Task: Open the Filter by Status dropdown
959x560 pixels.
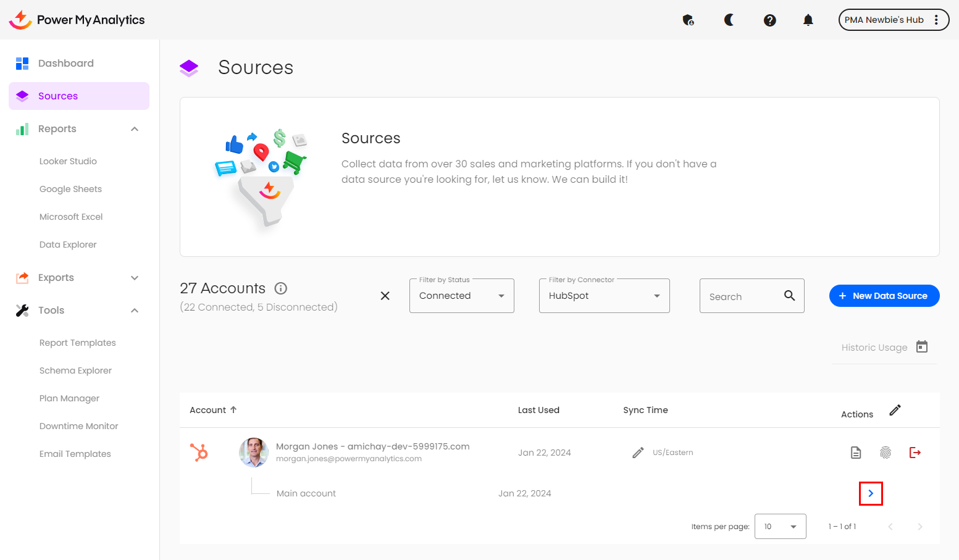Action: [x=461, y=296]
